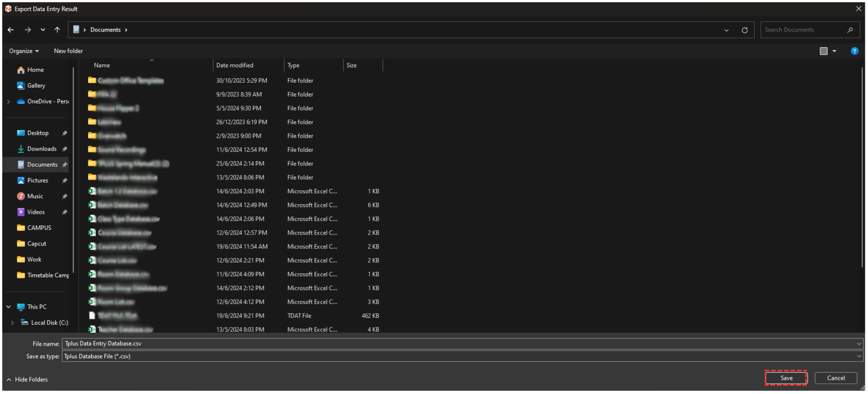This screenshot has height=394, width=868.
Task: Go up one folder level
Action: click(x=57, y=30)
